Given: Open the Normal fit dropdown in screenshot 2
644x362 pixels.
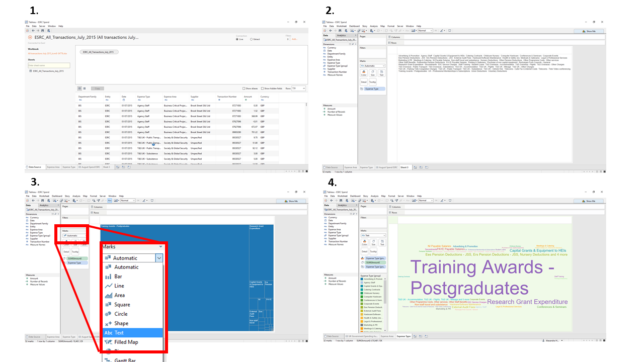Looking at the screenshot, I should [x=425, y=31].
